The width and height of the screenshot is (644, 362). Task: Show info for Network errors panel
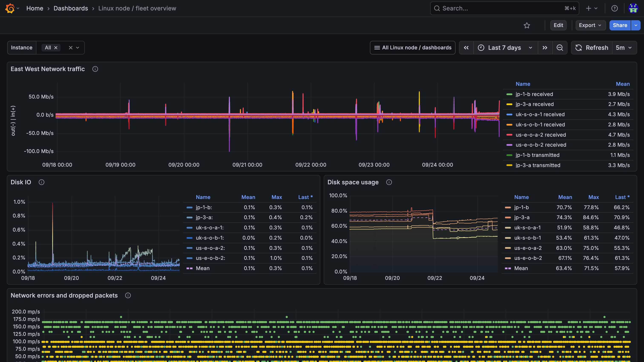tap(128, 295)
